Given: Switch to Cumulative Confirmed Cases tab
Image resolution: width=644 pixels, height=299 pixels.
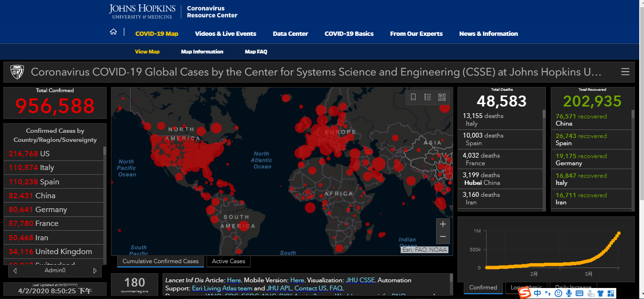Looking at the screenshot, I should point(161,261).
